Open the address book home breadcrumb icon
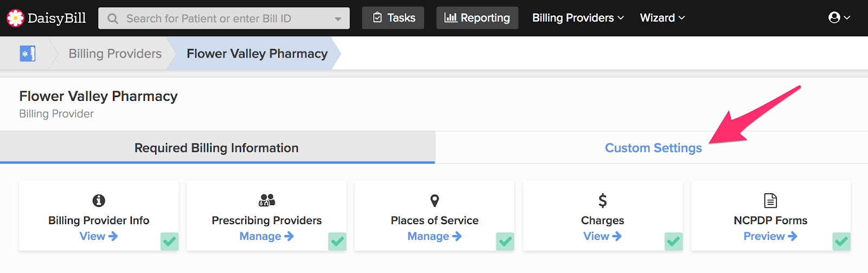The image size is (868, 273). click(28, 53)
